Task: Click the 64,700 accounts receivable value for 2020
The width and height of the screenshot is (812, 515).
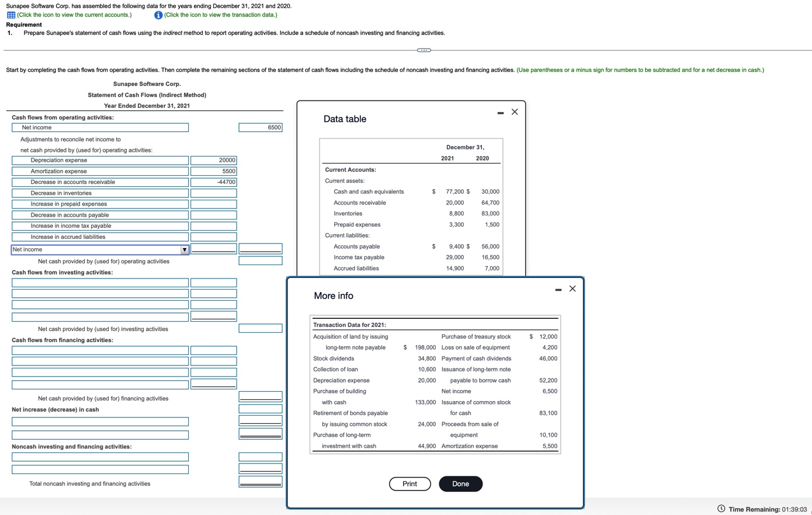Action: (x=490, y=203)
